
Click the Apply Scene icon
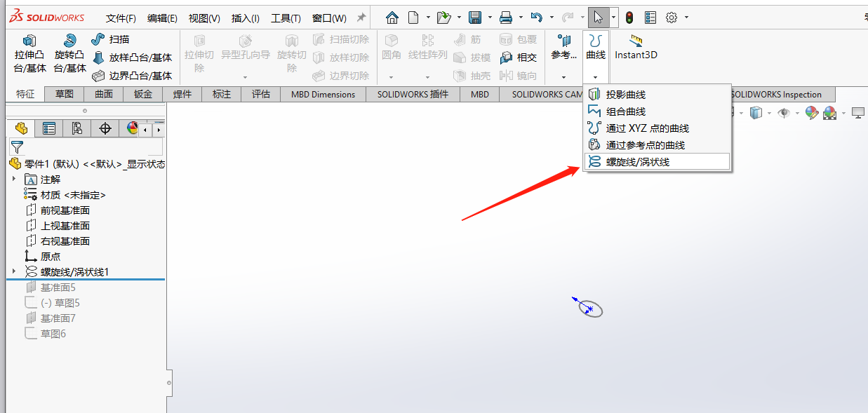829,112
